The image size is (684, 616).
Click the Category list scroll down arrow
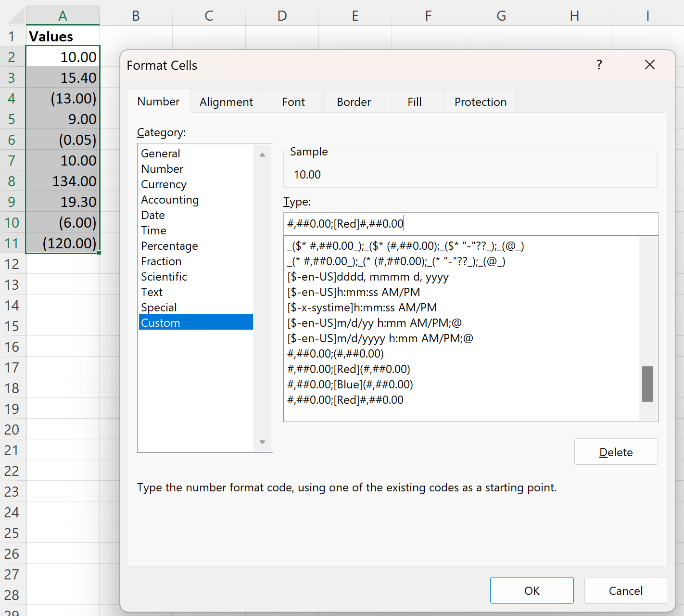tap(262, 442)
